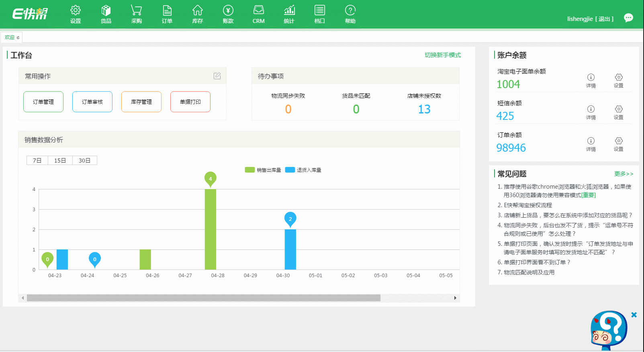
Task: Click the edit icon in 常用操作 header
Action: pos(217,76)
